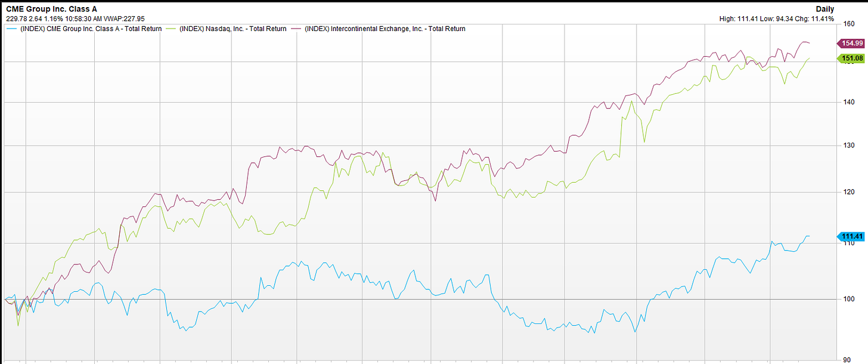
Task: Click the 160 y-axis label
Action: click(x=849, y=24)
